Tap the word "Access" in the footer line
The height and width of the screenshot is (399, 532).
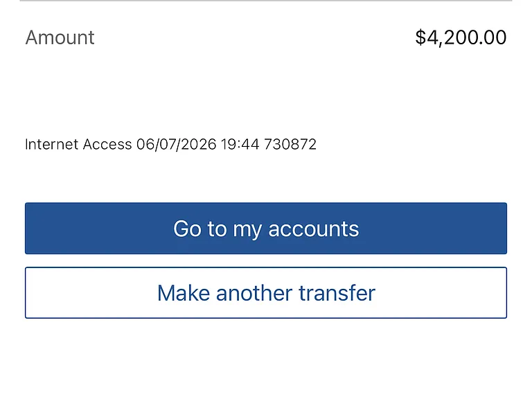[107, 144]
